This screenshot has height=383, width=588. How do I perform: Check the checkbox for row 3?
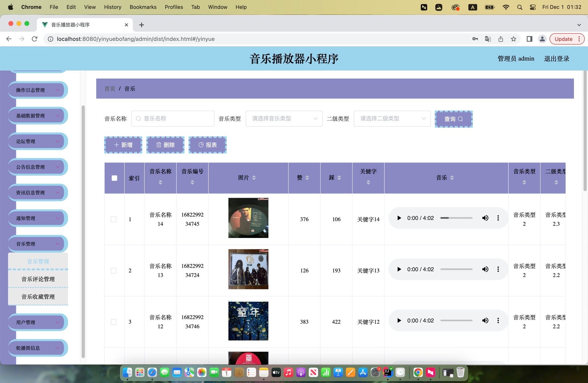114,322
